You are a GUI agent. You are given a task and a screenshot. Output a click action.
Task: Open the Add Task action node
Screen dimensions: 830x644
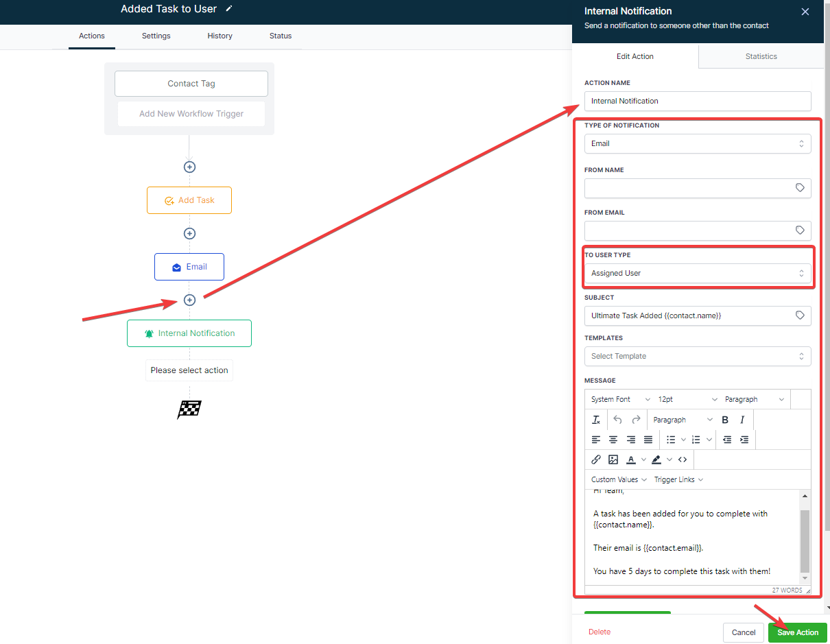[x=189, y=200]
